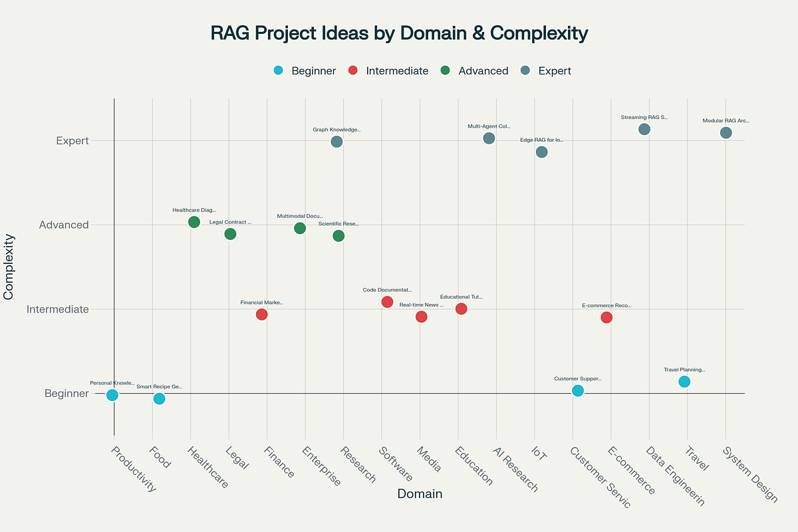The width and height of the screenshot is (798, 532).
Task: Click the chart title text
Action: [x=399, y=33]
